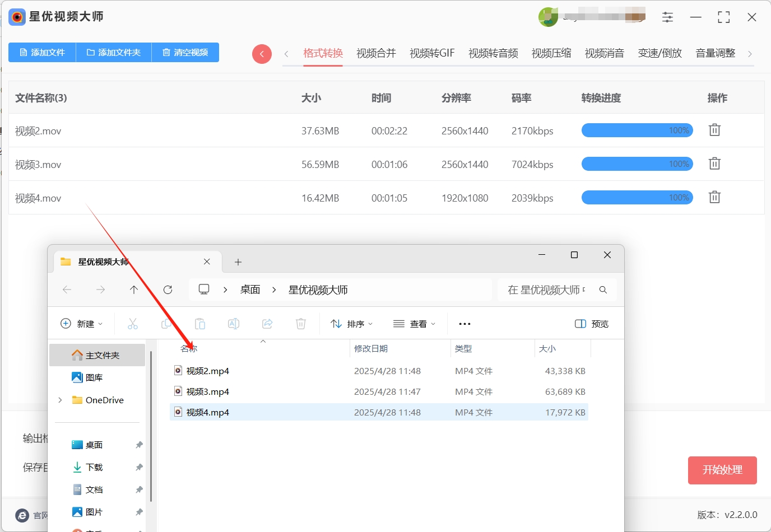Move tab list left with the chevron
This screenshot has height=532, width=771.
pos(286,54)
